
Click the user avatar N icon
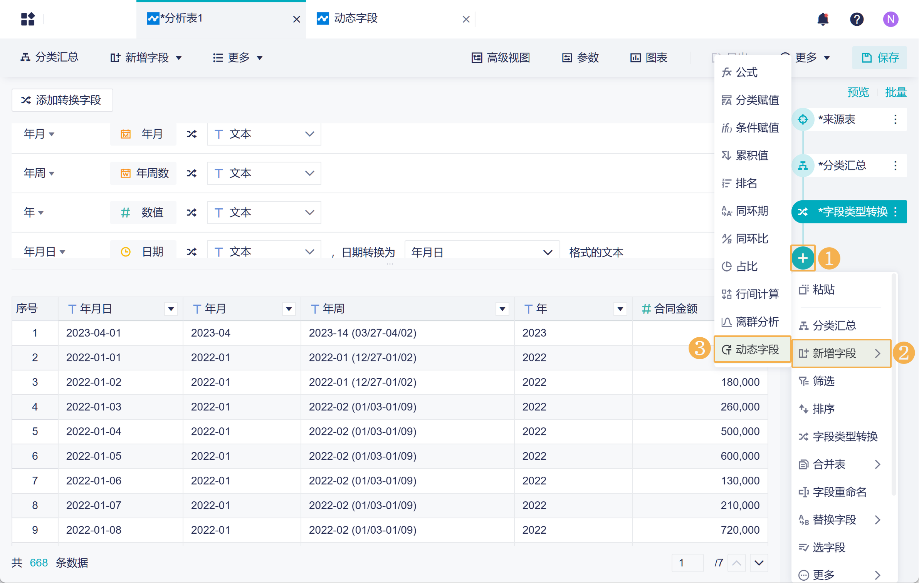(890, 19)
